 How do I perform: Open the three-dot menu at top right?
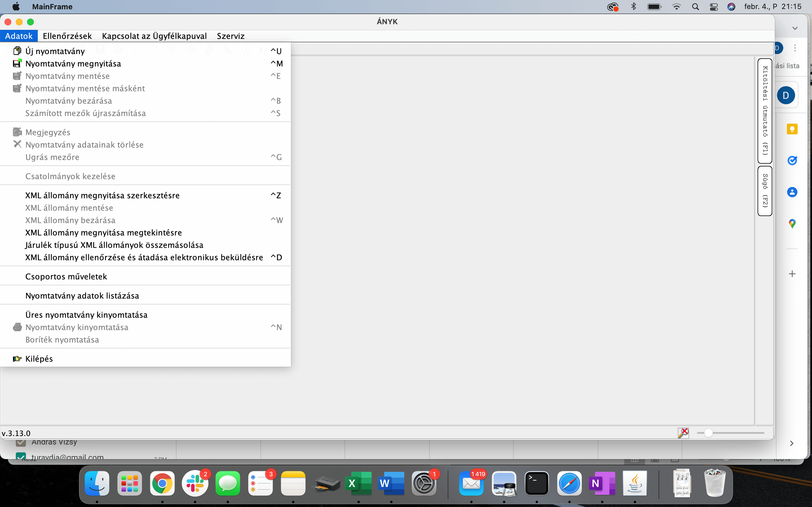click(x=795, y=48)
